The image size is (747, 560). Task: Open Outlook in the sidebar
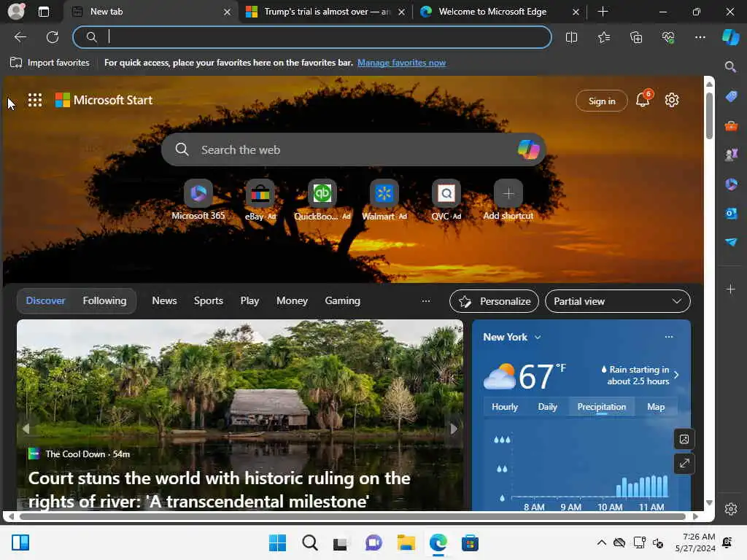pos(731,214)
